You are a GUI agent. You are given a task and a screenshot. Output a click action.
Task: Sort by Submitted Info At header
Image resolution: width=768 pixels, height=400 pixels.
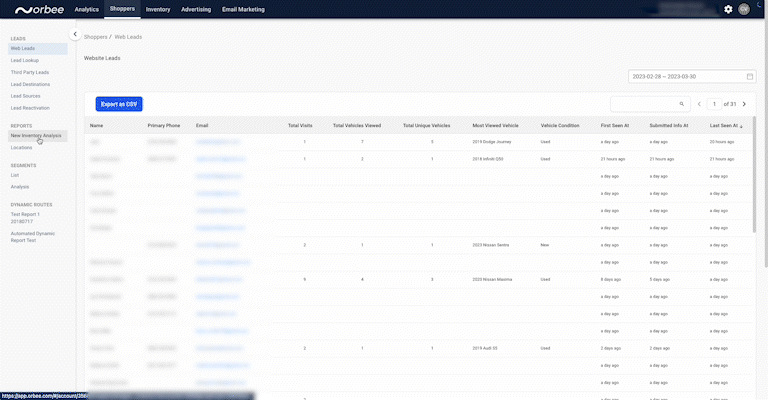coord(669,126)
